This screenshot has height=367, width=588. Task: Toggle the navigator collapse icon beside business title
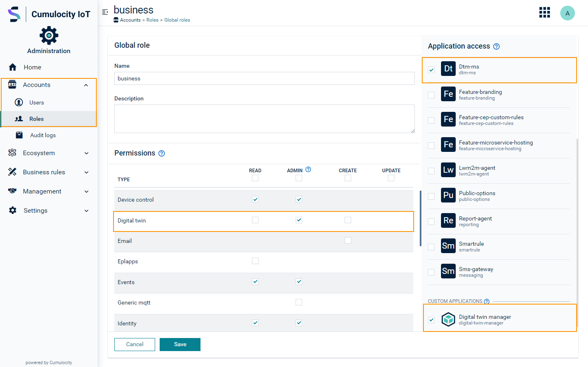[105, 12]
